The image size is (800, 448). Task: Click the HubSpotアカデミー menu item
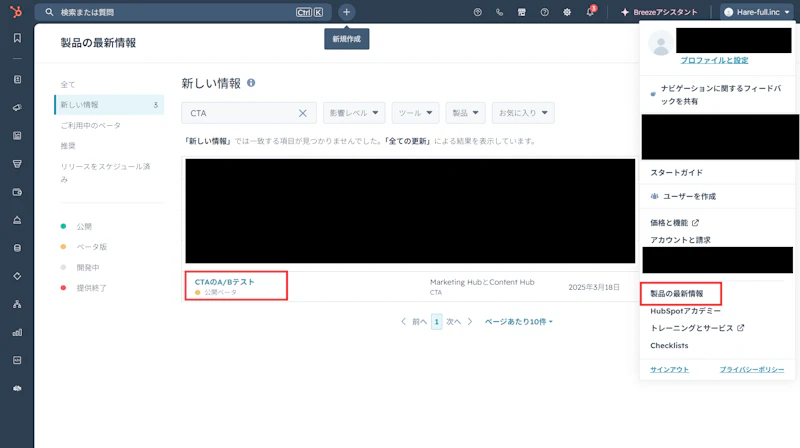685,311
